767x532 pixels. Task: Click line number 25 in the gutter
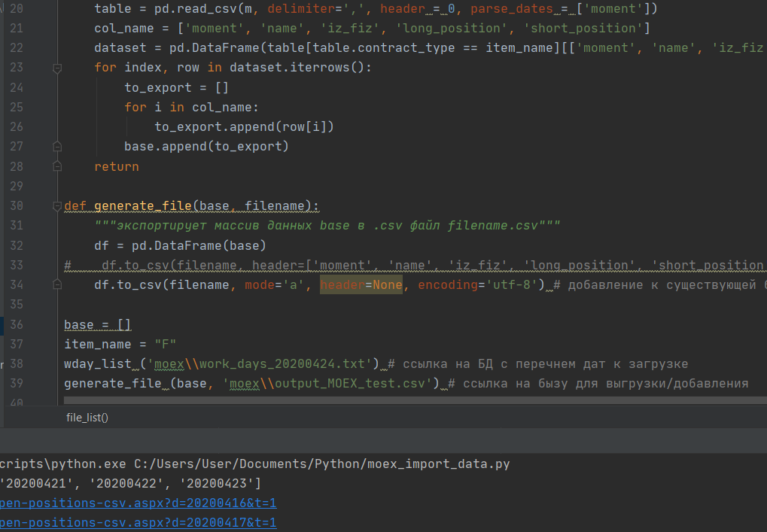point(17,107)
